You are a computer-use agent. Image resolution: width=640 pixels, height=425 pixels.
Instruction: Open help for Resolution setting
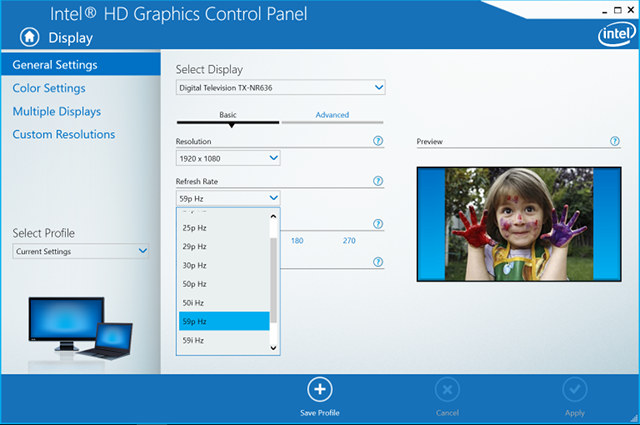point(378,141)
